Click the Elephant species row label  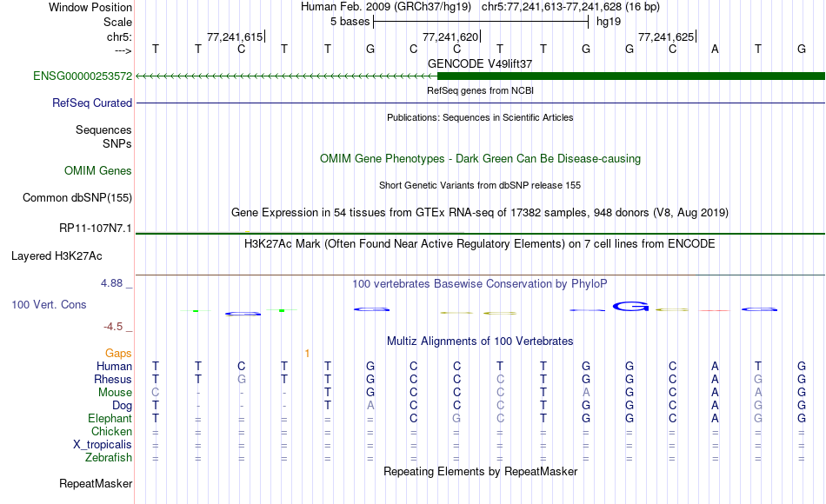coord(110,418)
